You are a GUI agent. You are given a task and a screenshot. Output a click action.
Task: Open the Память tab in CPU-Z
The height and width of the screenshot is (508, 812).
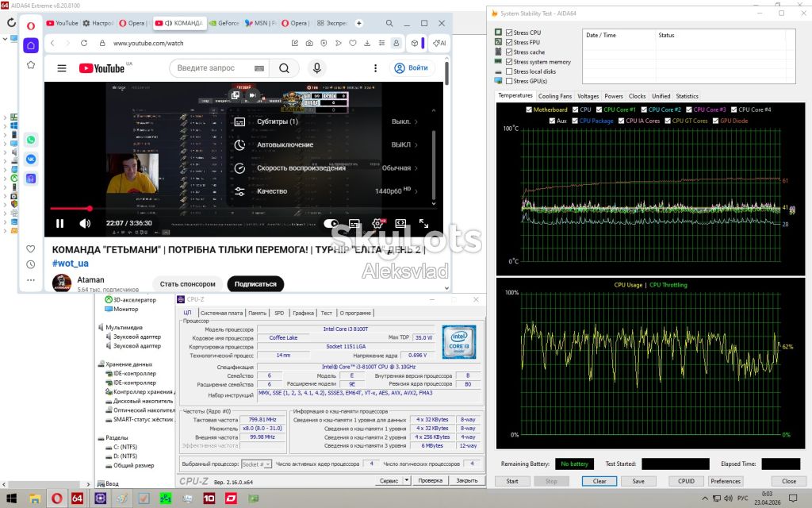[258, 313]
